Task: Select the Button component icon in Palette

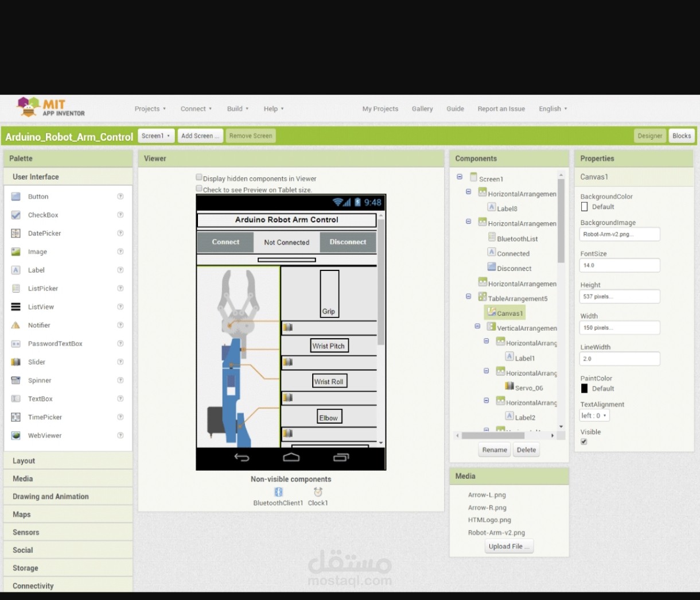Action: pyautogui.click(x=16, y=196)
